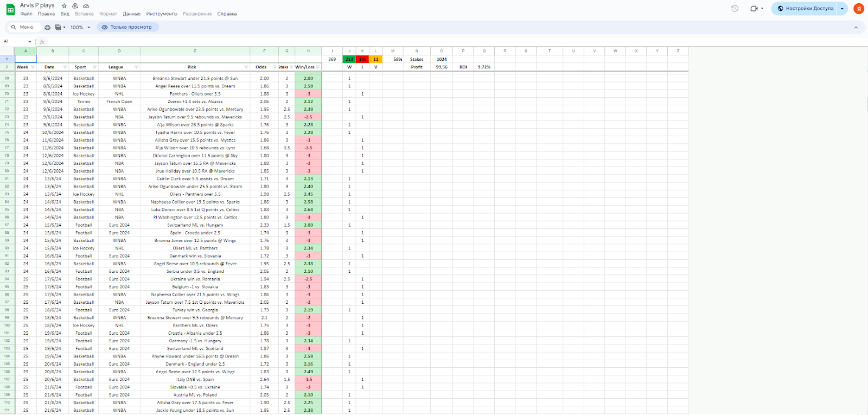Open the Файл menu
Viewport: 868px width, 415px height.
26,14
